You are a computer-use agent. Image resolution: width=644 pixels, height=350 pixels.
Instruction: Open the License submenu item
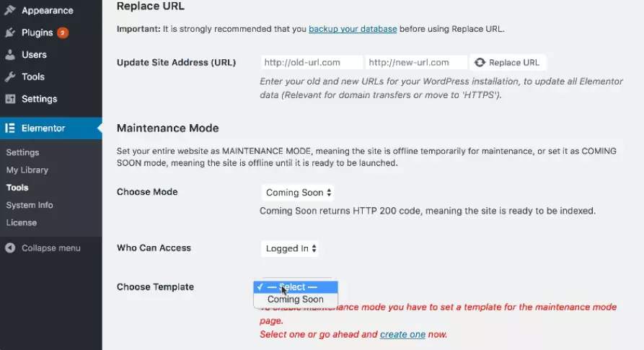22,222
